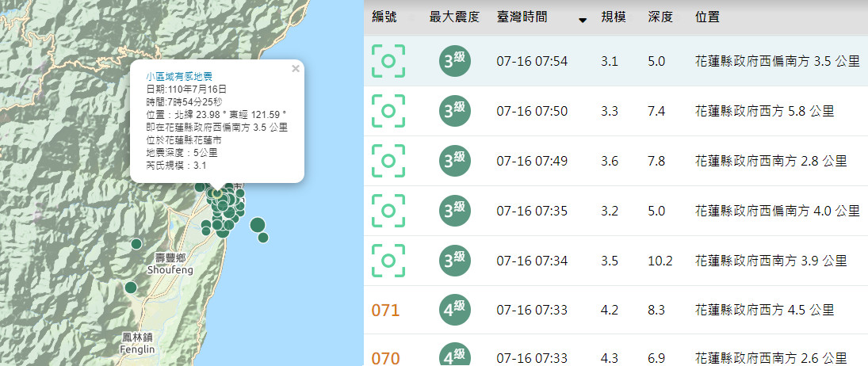The width and height of the screenshot is (868, 366).
Task: Open earthquake report number 070
Action: [386, 357]
